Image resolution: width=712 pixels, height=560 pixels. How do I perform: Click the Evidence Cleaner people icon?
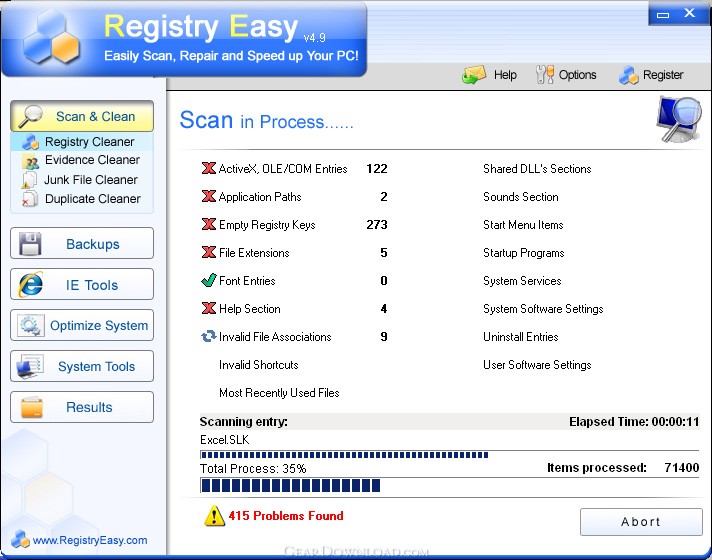coord(30,161)
